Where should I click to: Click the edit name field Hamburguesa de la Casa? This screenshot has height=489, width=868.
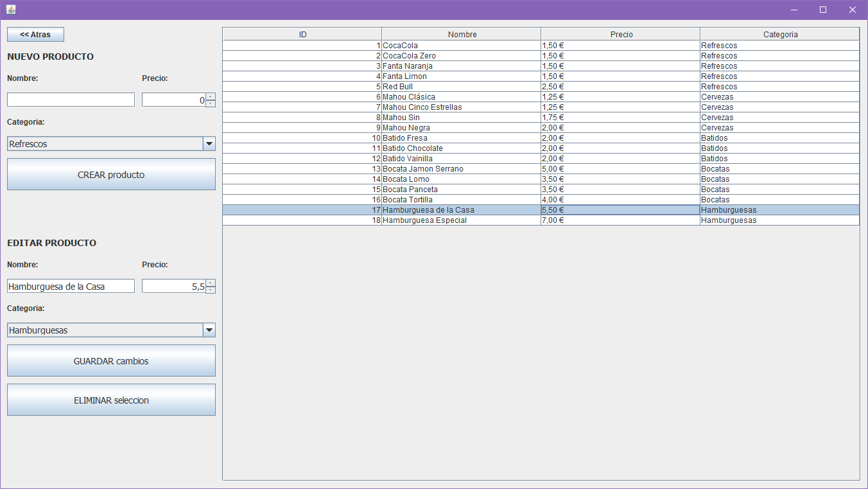[71, 286]
